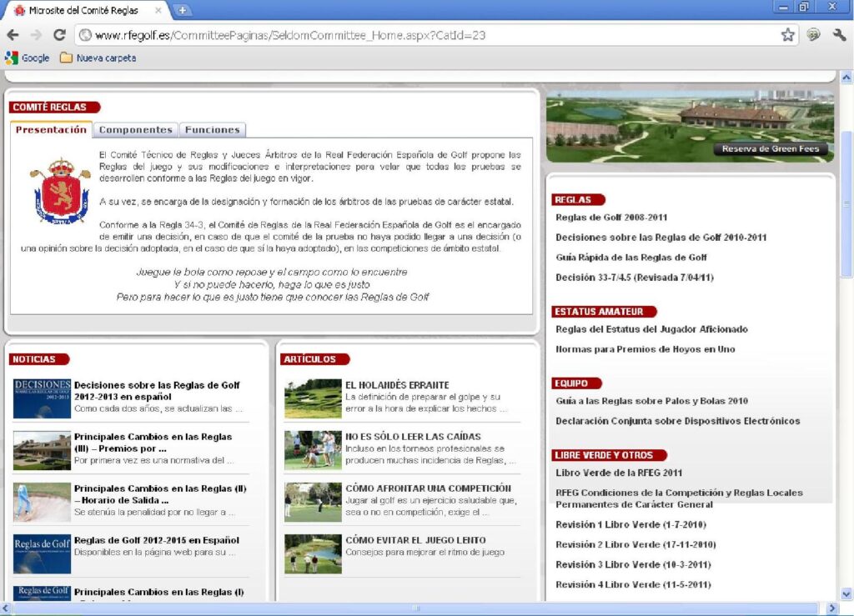854x616 pixels.
Task: Open the El Holandés Errante article thumbnail
Action: click(x=313, y=399)
